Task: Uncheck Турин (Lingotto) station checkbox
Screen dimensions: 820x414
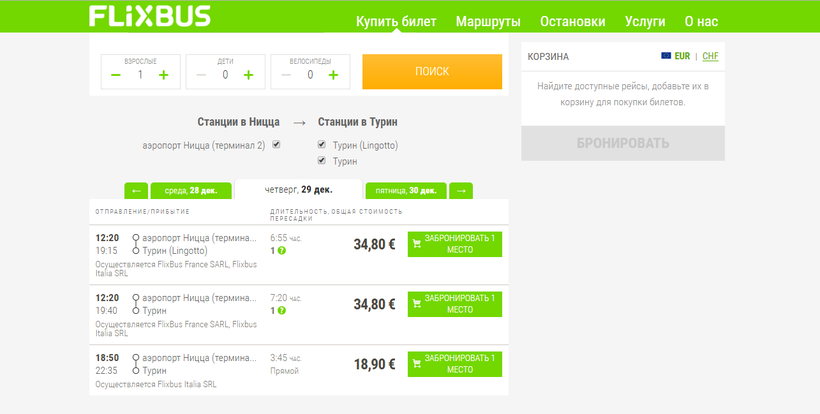Action: [322, 145]
